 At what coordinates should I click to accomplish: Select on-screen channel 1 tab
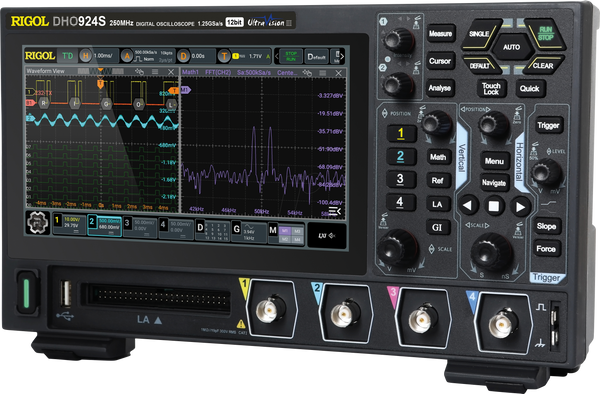pyautogui.click(x=69, y=225)
